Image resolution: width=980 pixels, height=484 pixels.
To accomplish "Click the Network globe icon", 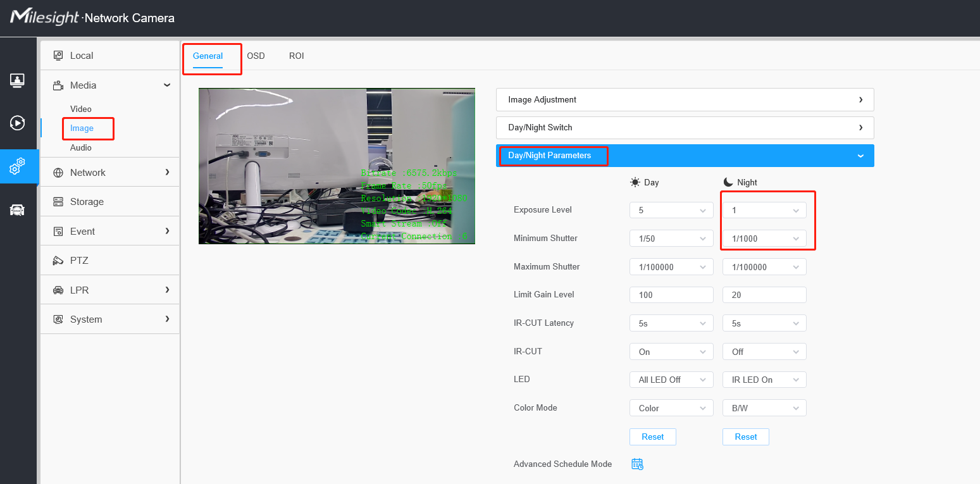I will pos(58,173).
